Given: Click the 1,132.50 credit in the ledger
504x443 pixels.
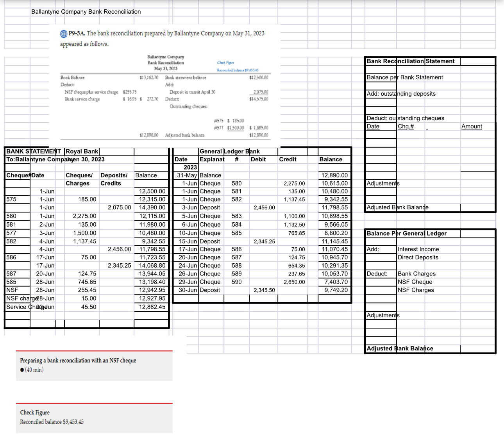Looking at the screenshot, I should click(x=294, y=225).
